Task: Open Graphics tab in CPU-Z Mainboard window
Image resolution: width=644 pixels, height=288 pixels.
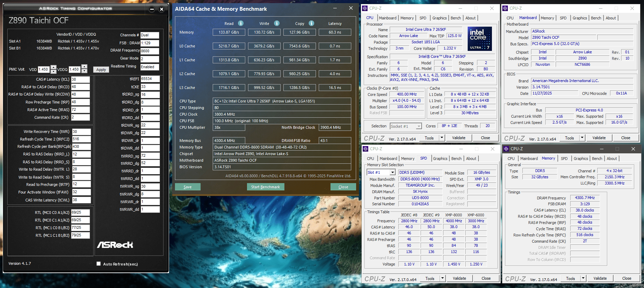Action: pyautogui.click(x=580, y=18)
